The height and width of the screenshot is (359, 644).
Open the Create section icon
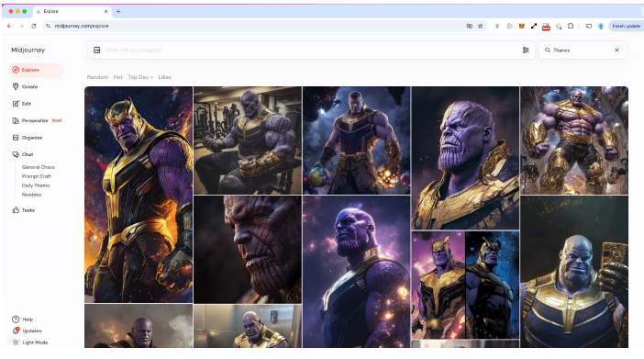coord(16,87)
